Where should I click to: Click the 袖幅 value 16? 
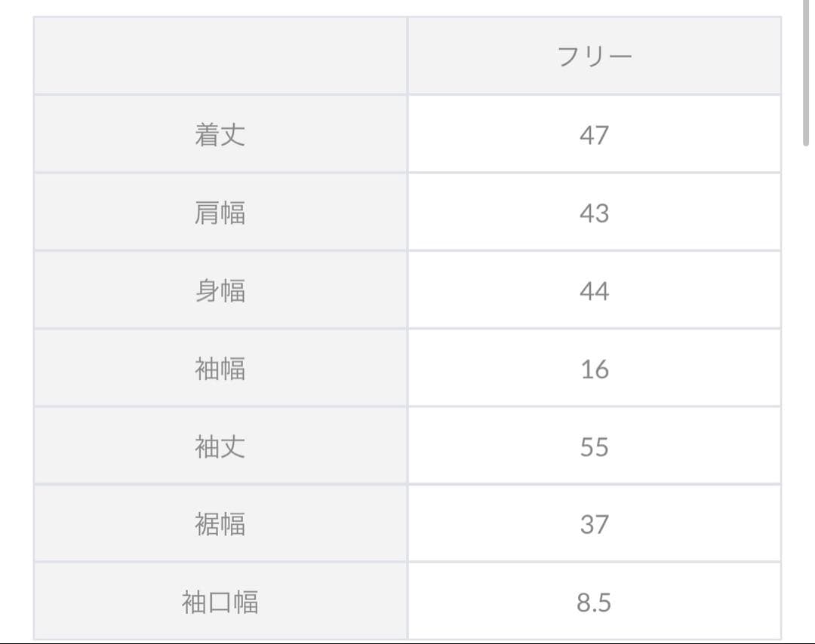594,370
